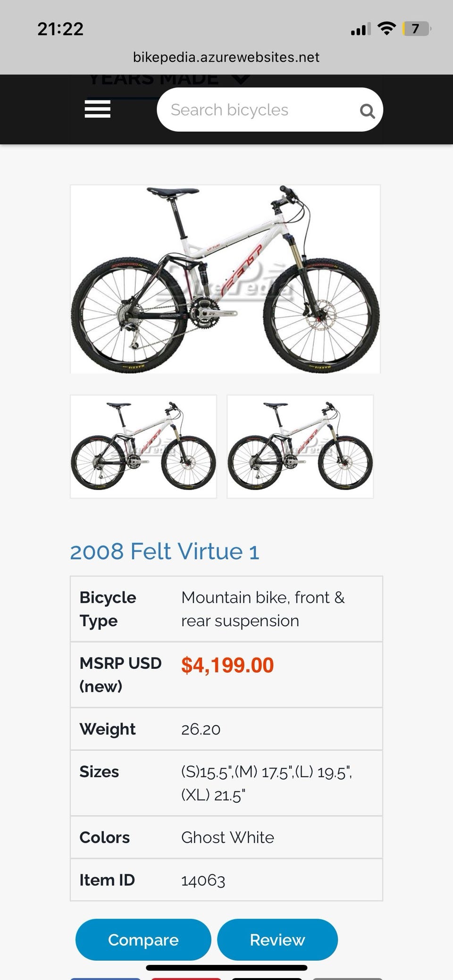Screen dimensions: 453x980
Task: Tap the home indicator bar
Action: tap(226, 968)
